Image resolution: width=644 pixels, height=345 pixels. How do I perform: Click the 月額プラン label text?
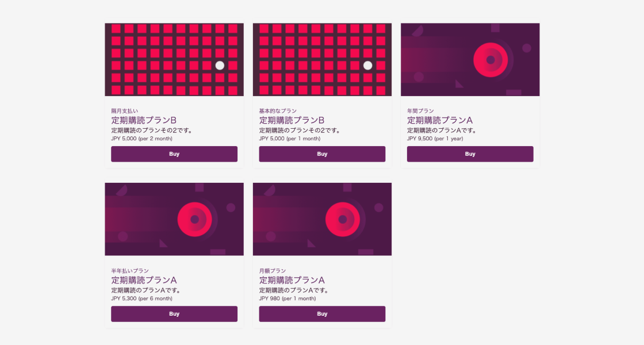tap(273, 271)
